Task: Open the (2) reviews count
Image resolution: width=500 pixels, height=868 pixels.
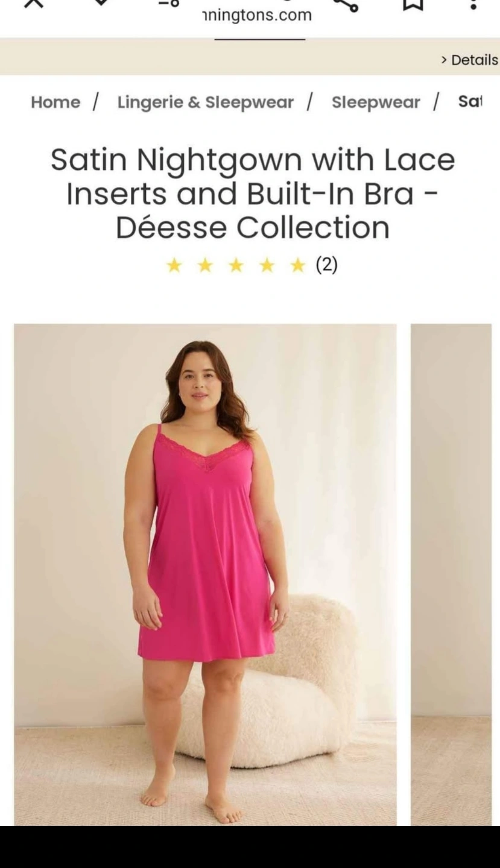Action: 327,264
